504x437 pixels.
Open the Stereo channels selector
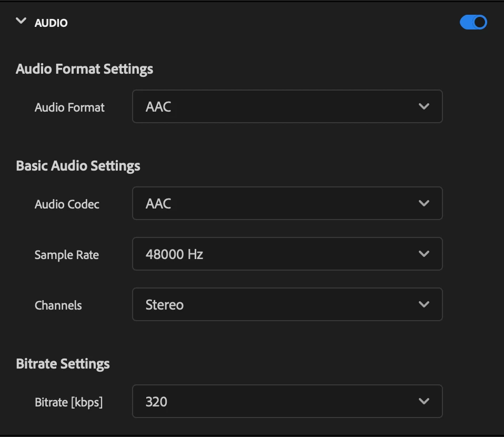click(x=287, y=304)
